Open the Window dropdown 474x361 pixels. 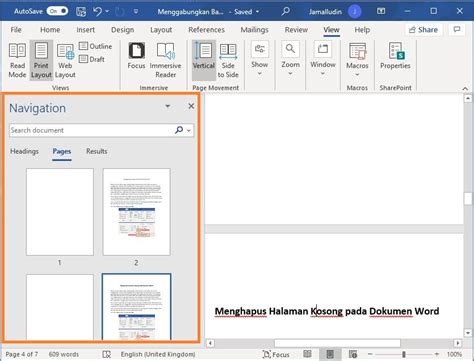tap(323, 59)
